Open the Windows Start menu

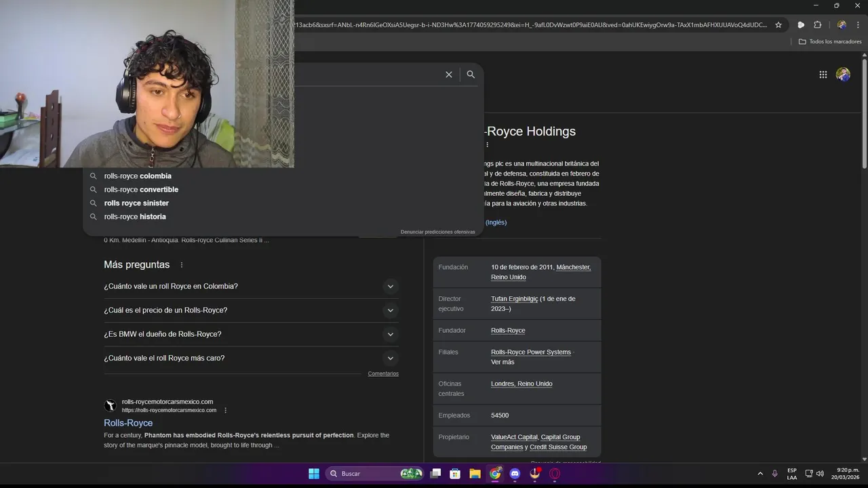coord(314,474)
